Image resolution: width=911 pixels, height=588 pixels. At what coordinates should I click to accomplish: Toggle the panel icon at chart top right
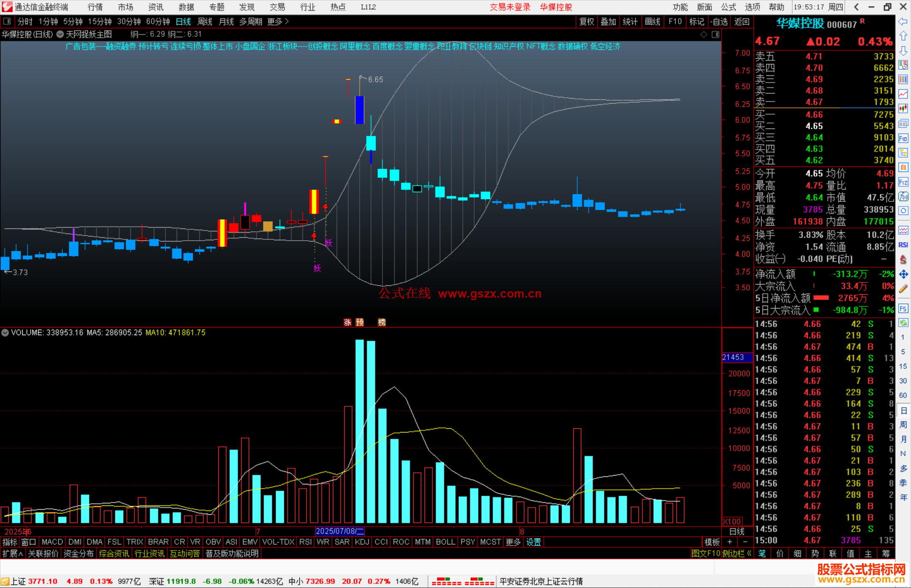715,35
